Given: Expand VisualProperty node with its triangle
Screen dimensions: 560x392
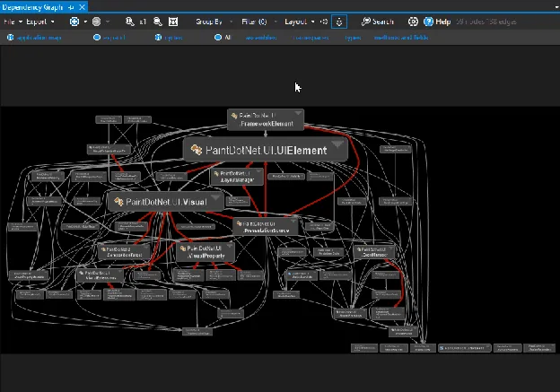Looking at the screenshot, I should click(230, 246).
